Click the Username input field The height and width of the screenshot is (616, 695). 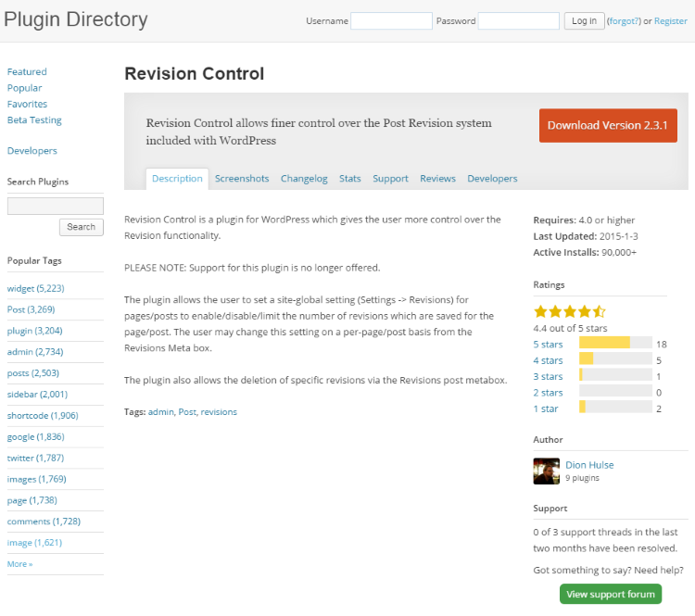click(x=391, y=20)
